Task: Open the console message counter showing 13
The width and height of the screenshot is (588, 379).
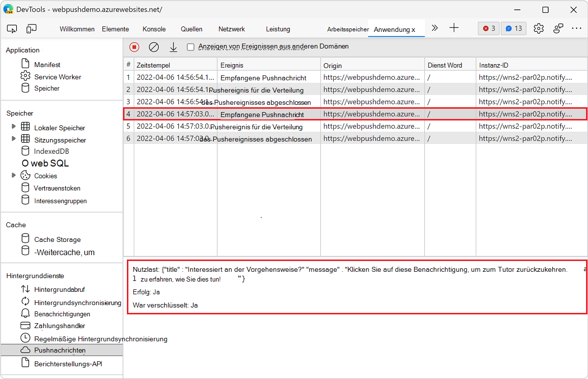Action: tap(513, 28)
